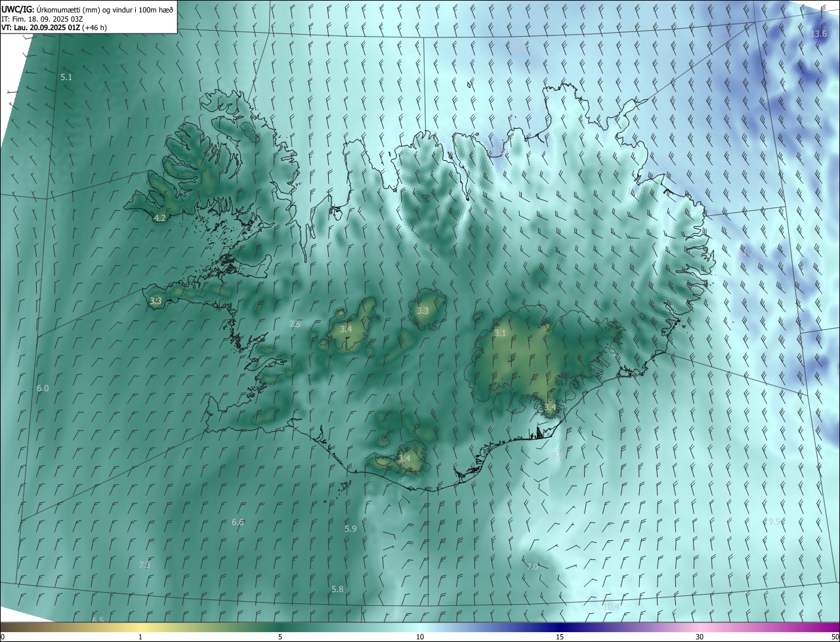Click the colorbar tick label 50
The height and width of the screenshot is (642, 840).
click(x=835, y=637)
